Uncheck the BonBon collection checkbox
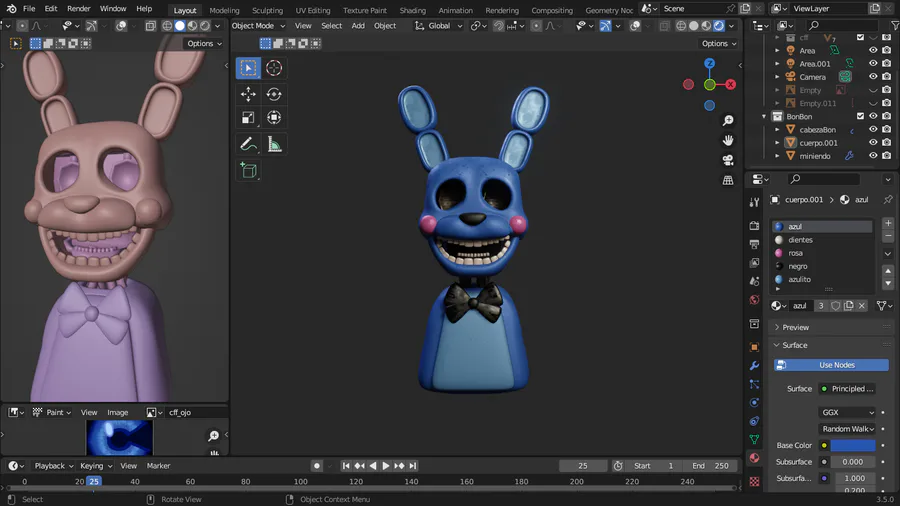This screenshot has height=506, width=900. 860,117
